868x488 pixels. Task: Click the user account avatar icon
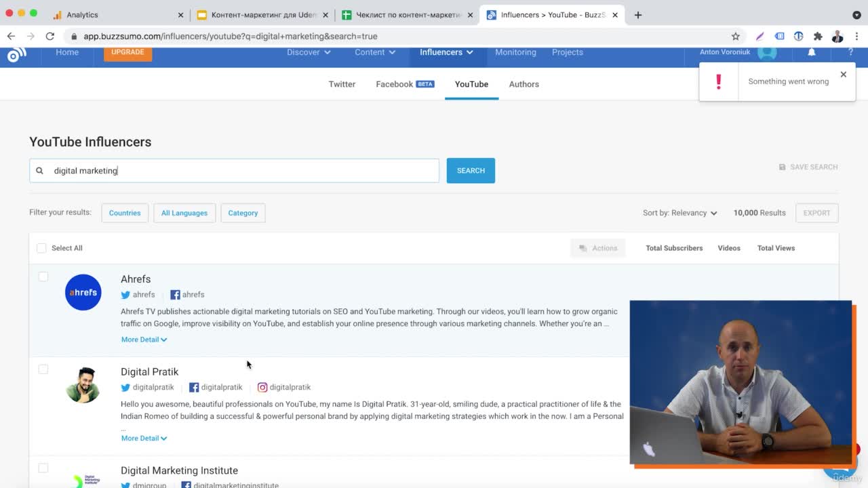pos(767,52)
